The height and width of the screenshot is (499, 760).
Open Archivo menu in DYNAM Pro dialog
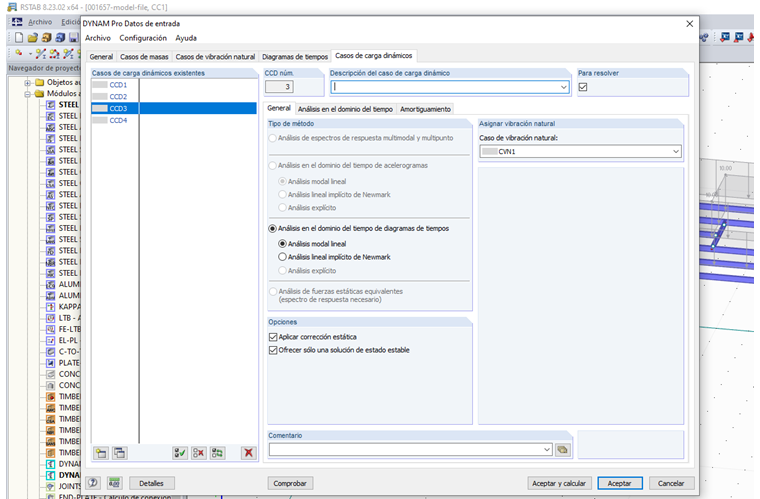[98, 38]
